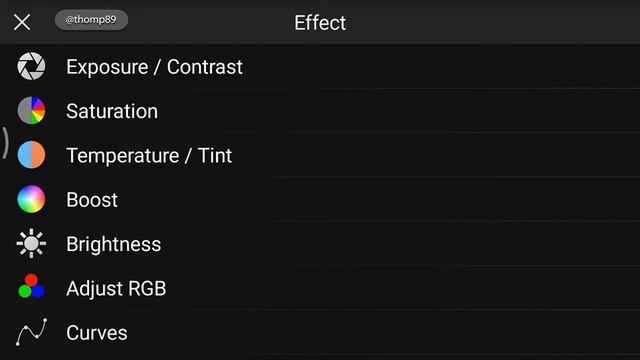Click the Temperature / Tint half-circle icon

(31, 155)
